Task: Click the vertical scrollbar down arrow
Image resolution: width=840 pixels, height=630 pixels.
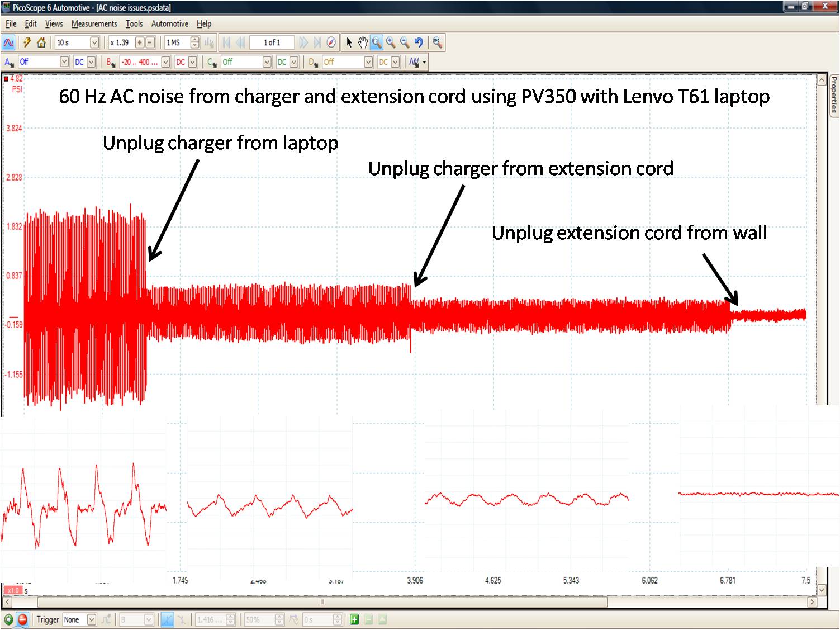Action: coord(822,590)
